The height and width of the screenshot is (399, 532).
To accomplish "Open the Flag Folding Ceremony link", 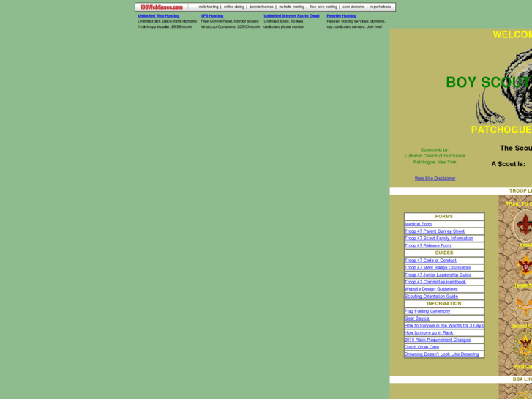I will (x=427, y=311).
